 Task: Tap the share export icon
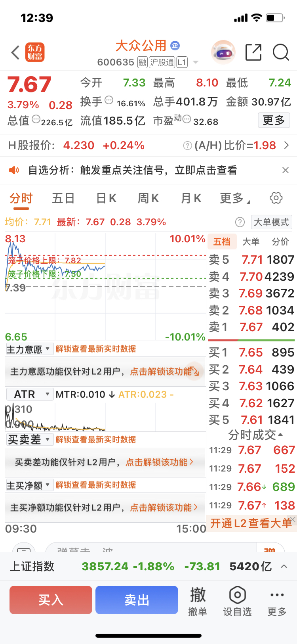[253, 52]
